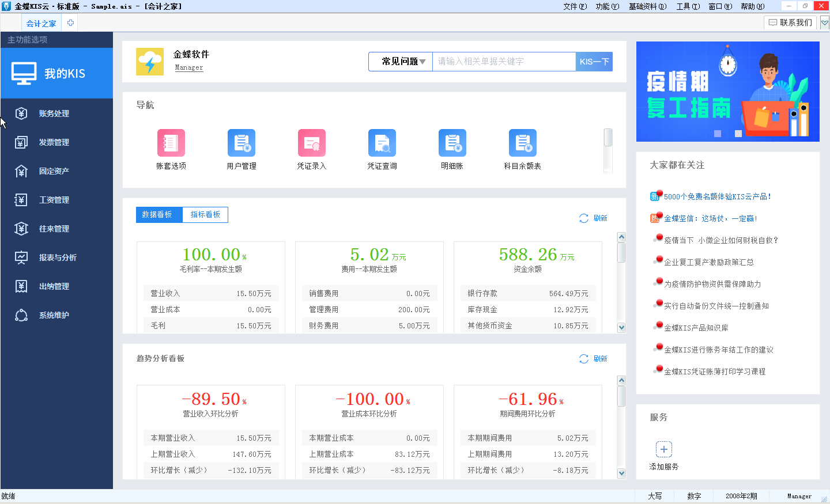Open link 金蝶KIS凭证账簿打印学习课程
Image resolution: width=830 pixels, height=504 pixels.
(x=715, y=372)
